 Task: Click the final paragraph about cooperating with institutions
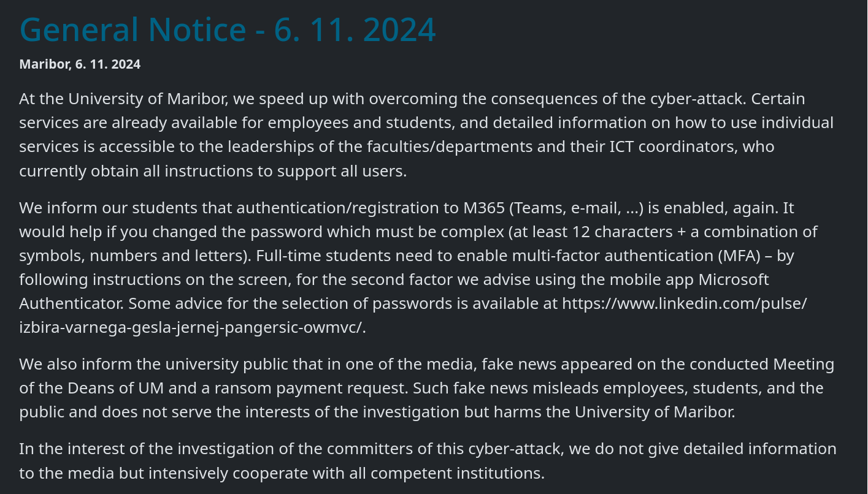click(428, 461)
